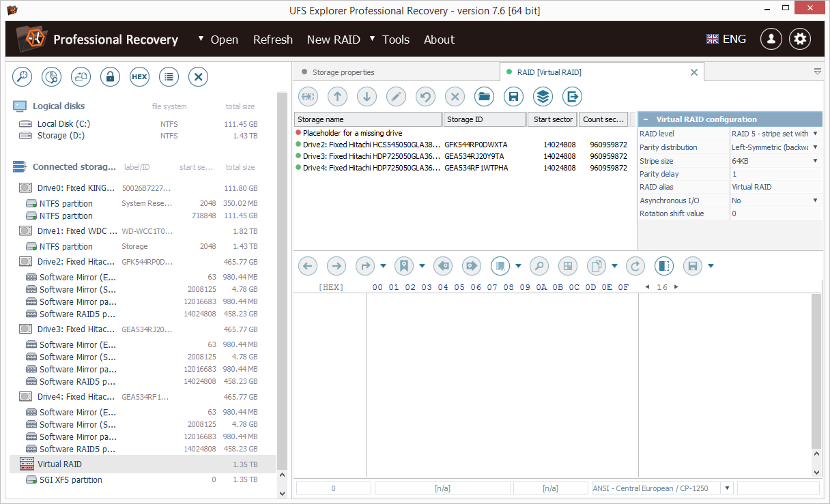Click the previous bookmark tag icon

pos(443,266)
